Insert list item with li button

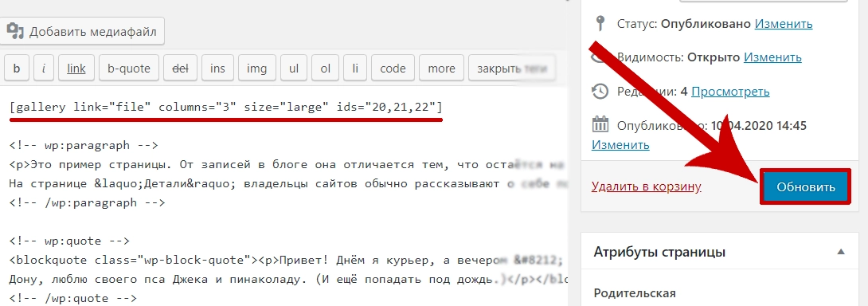click(355, 69)
